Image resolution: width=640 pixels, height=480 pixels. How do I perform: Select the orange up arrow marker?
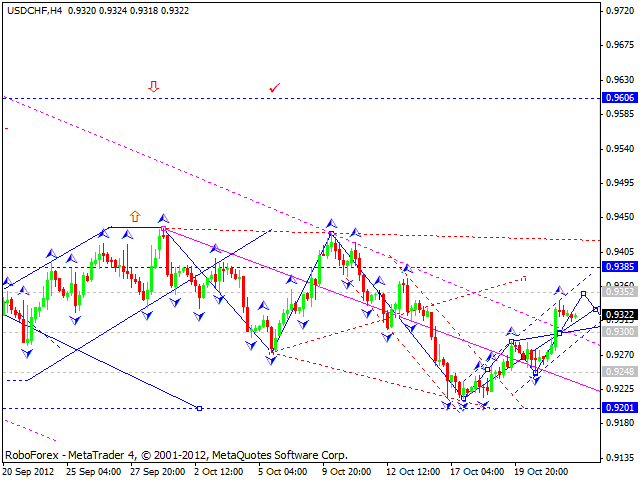click(x=134, y=215)
